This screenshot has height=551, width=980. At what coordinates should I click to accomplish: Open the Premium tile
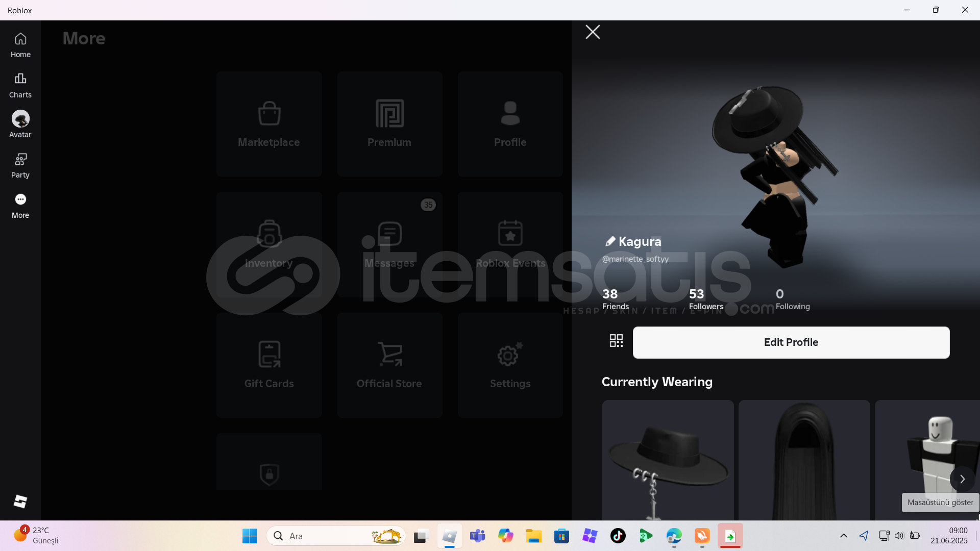tap(389, 124)
